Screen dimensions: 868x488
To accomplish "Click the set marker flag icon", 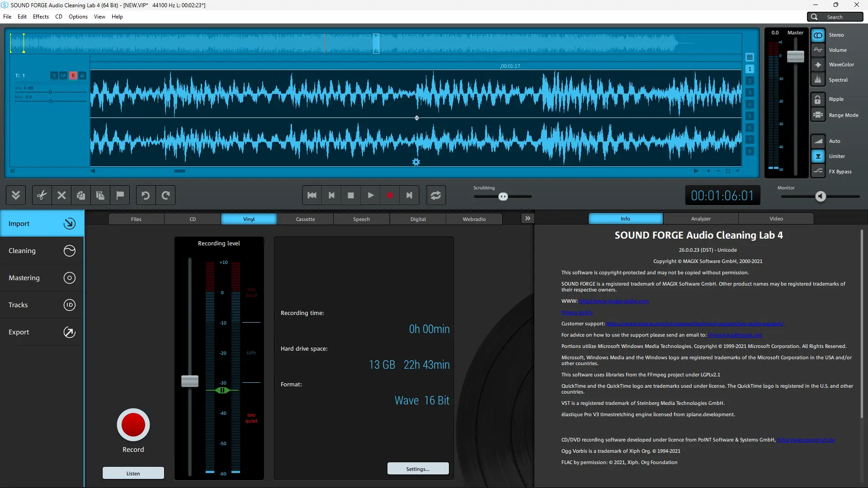I will [120, 195].
